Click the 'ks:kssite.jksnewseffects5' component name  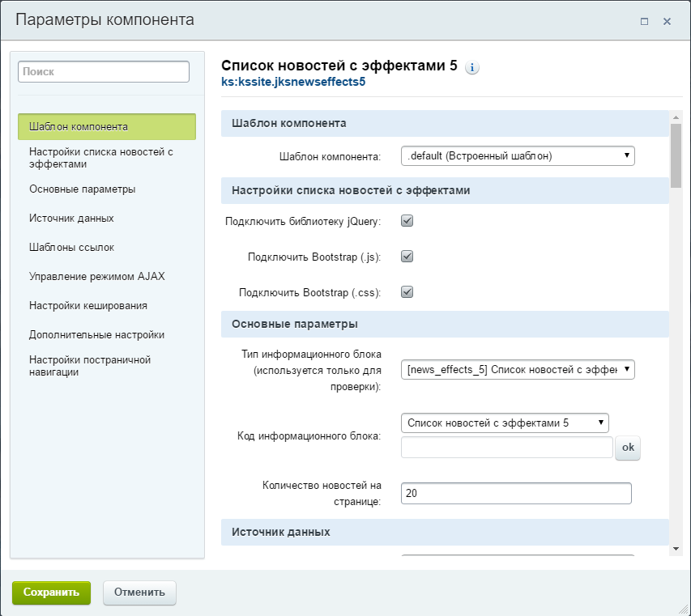tap(293, 82)
